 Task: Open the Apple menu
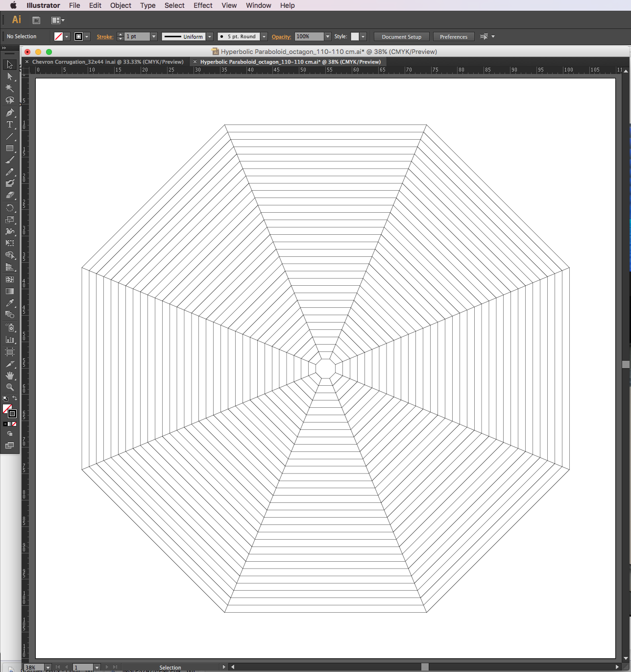[x=13, y=5]
